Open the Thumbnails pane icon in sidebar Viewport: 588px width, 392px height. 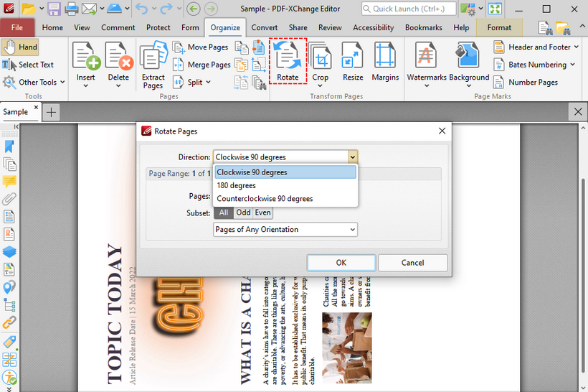(9, 164)
